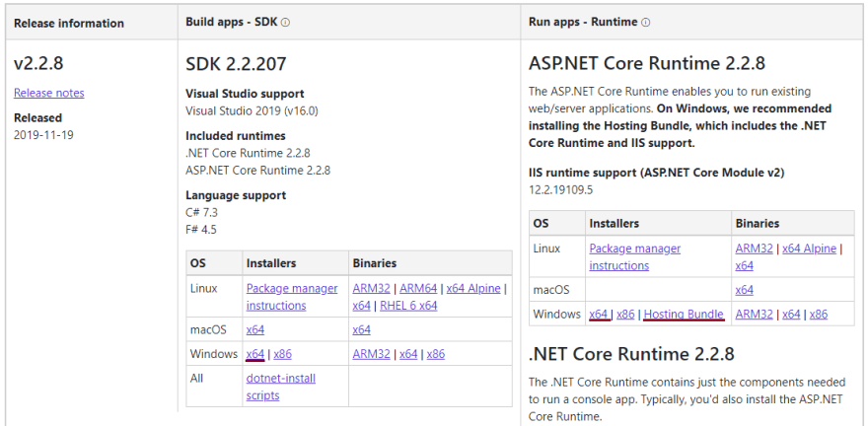
Task: Download SDK Linux x64 Alpine binaries
Action: [x=473, y=288]
